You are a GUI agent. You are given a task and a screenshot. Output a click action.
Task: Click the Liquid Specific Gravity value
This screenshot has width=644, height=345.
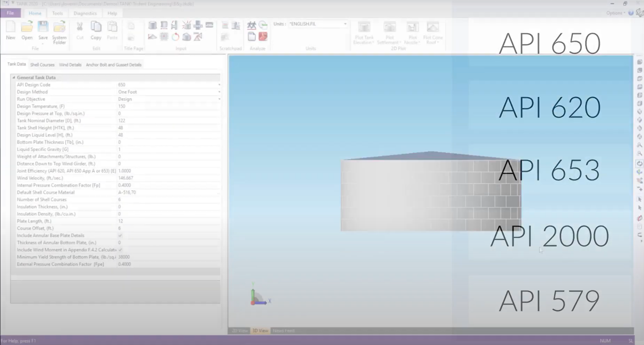click(x=168, y=149)
